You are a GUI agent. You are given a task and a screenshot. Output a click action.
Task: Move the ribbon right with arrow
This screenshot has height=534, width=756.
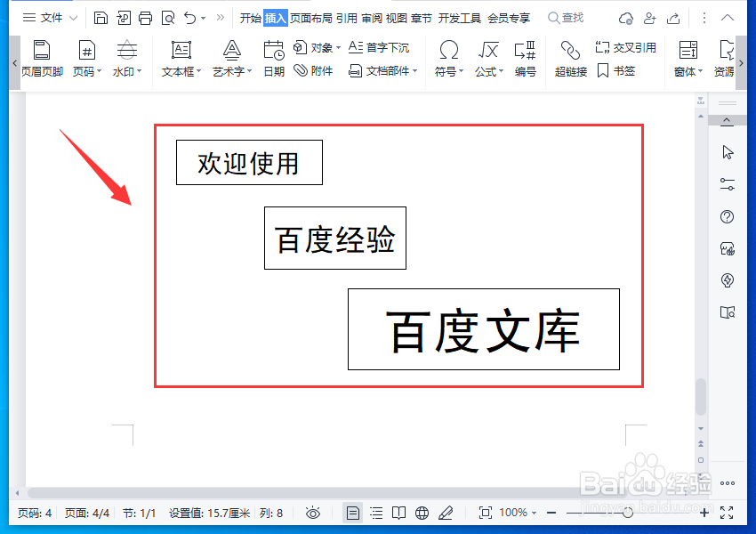tap(741, 62)
